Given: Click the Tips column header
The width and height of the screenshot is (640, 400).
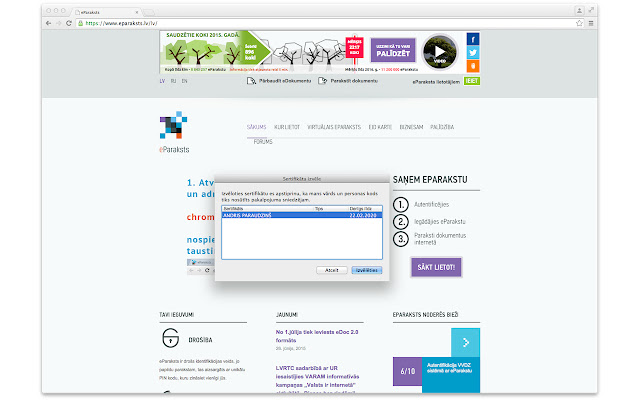Looking at the screenshot, I should point(331,209).
